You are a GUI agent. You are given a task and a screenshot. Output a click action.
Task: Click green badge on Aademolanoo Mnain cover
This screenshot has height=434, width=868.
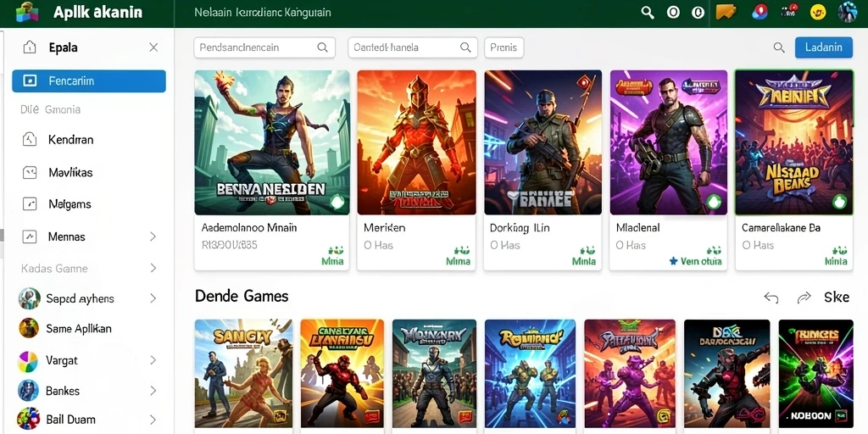click(337, 202)
